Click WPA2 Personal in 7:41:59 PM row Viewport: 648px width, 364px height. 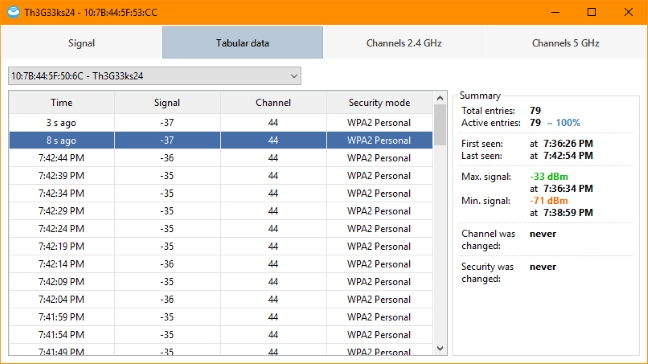[379, 317]
